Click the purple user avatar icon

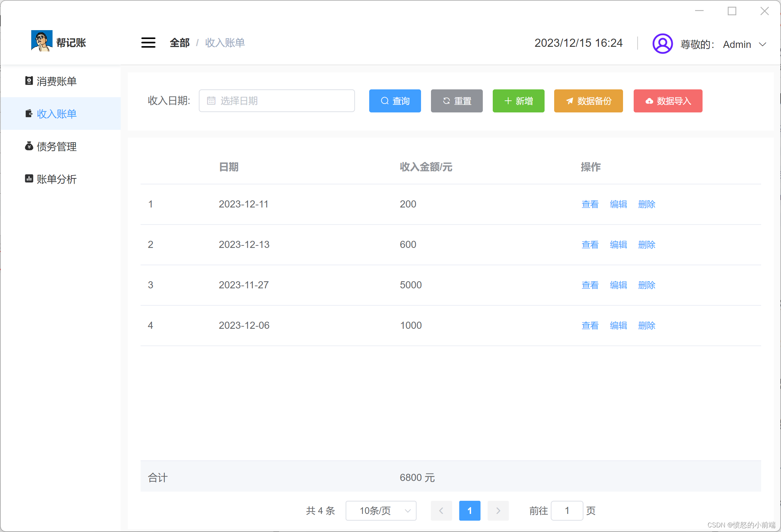[x=662, y=44]
